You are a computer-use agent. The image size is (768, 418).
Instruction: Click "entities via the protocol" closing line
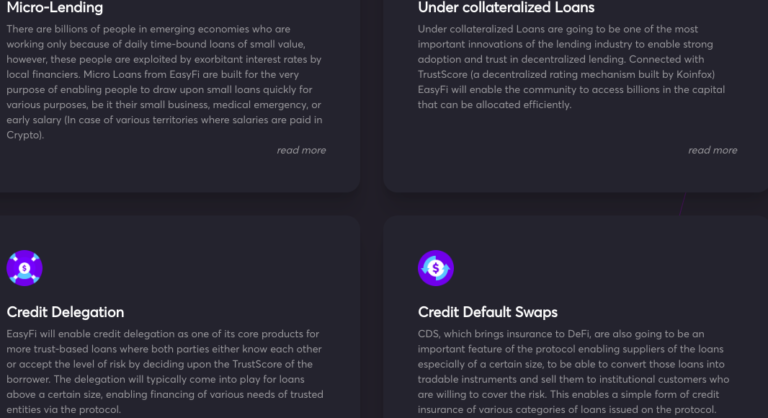64,410
